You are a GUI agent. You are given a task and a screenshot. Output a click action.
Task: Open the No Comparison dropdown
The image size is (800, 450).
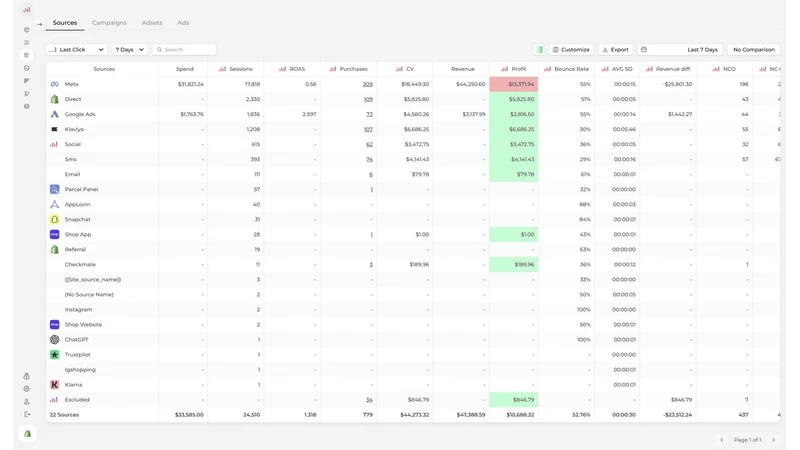[754, 49]
